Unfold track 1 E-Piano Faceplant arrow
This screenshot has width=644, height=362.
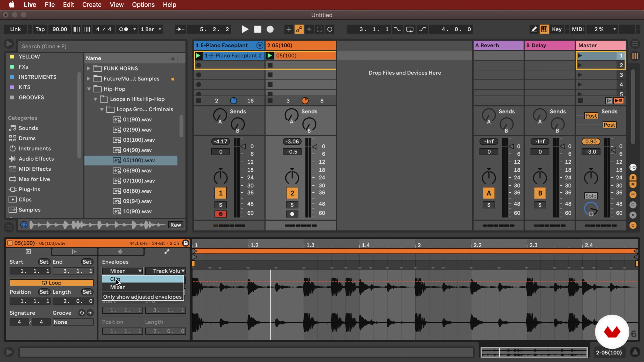tap(260, 45)
